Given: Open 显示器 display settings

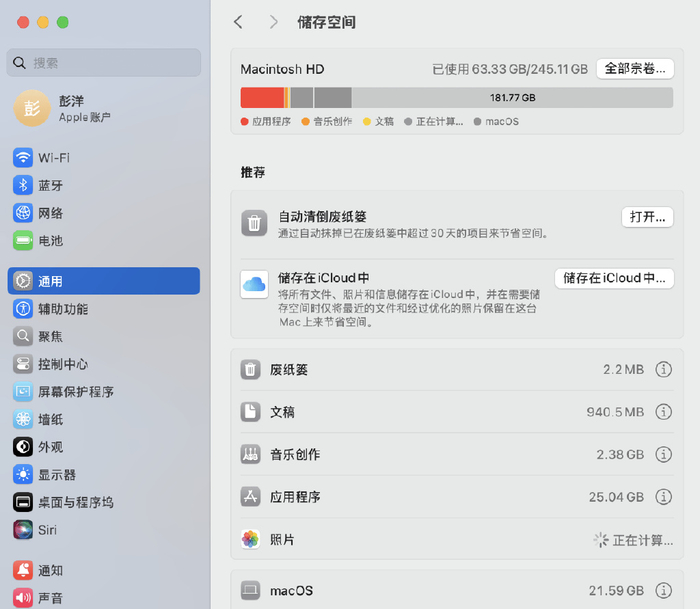Looking at the screenshot, I should [104, 475].
